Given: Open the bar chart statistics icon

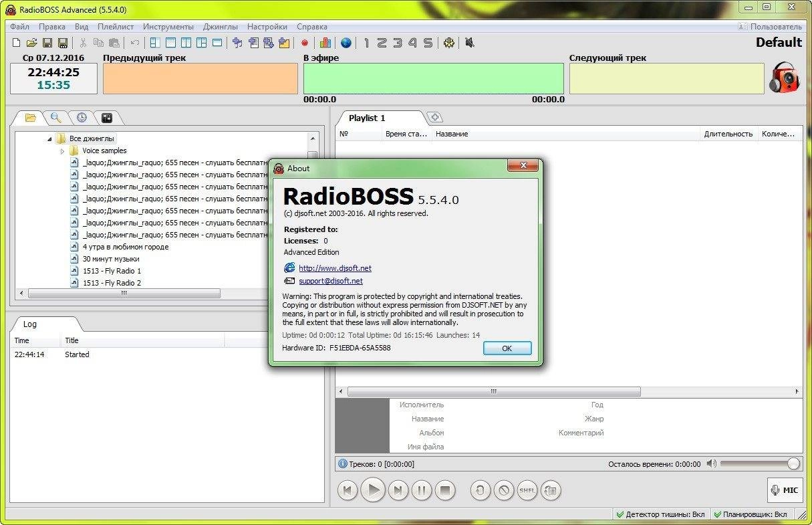Looking at the screenshot, I should point(325,43).
